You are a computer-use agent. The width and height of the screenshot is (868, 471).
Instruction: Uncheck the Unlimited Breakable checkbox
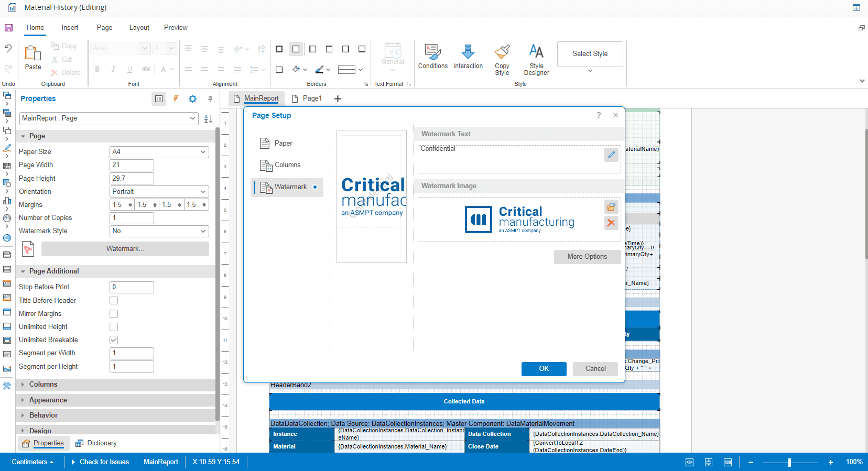point(114,340)
